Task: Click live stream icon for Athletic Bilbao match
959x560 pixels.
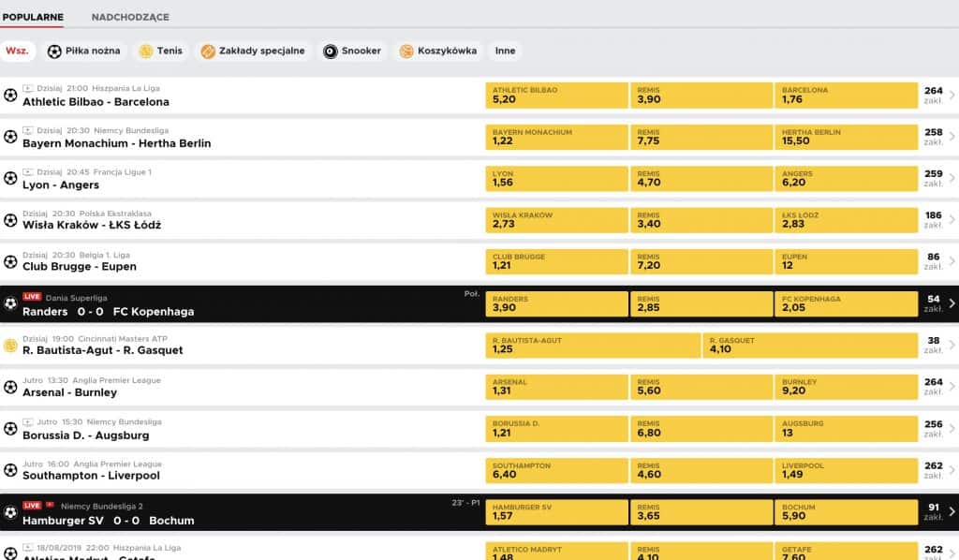Action: tap(27, 89)
